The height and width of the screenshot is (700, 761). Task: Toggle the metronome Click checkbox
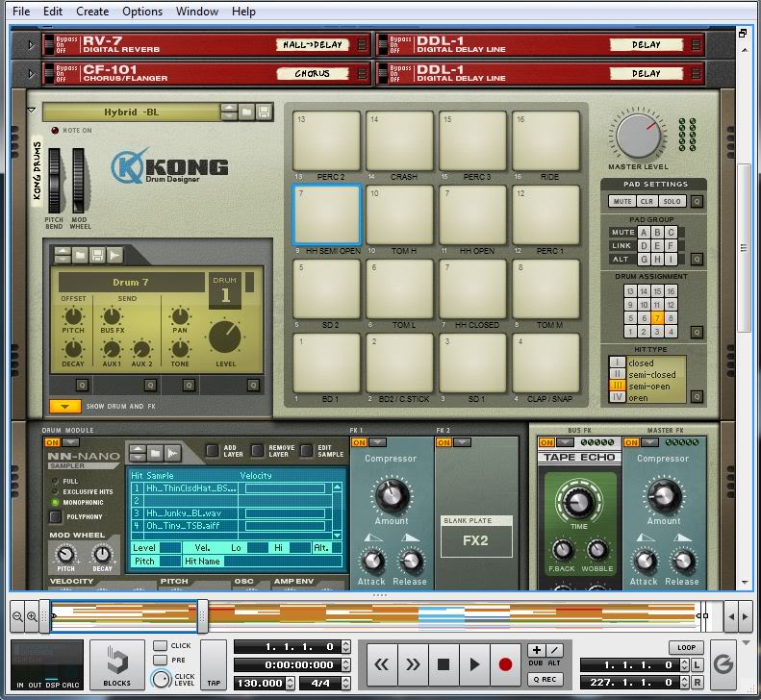coord(160,645)
